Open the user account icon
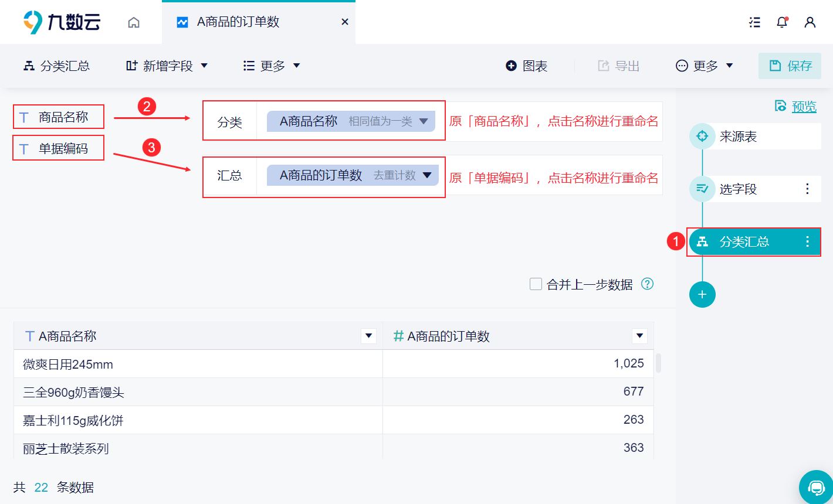Image resolution: width=833 pixels, height=504 pixels. click(x=810, y=22)
